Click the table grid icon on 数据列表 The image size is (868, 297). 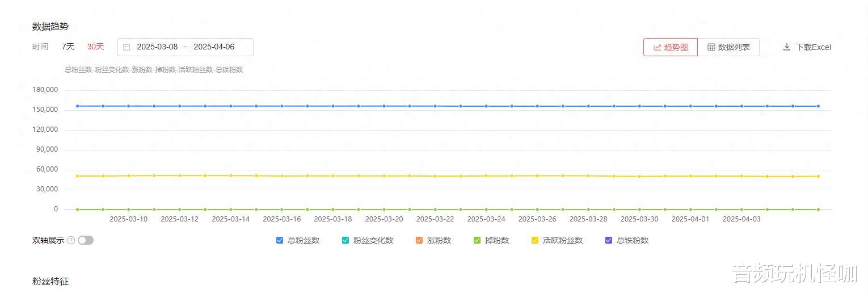(711, 47)
